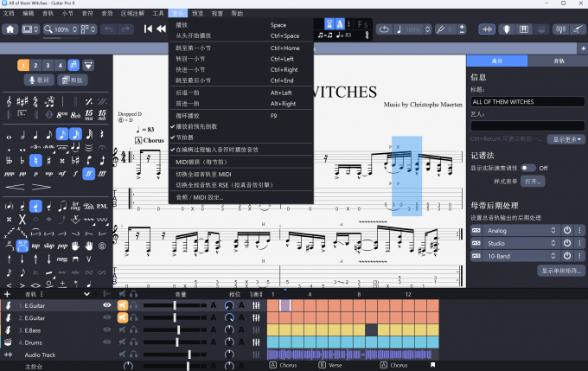Jump to the first bar with skip-back button
The height and width of the screenshot is (371, 588).
tap(149, 29)
